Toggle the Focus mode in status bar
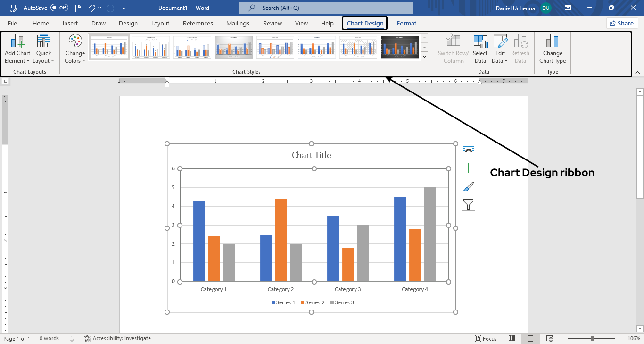The image size is (644, 344). (x=486, y=338)
